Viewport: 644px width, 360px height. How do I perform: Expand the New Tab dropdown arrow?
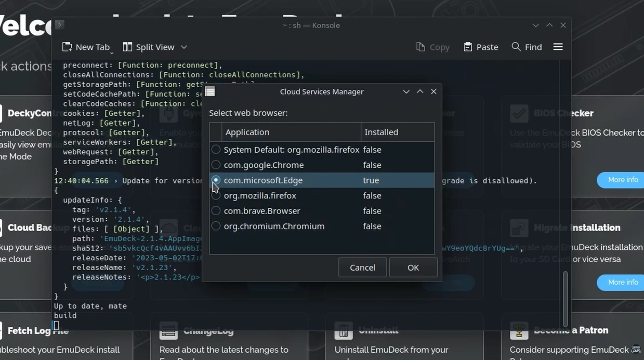pos(112,52)
